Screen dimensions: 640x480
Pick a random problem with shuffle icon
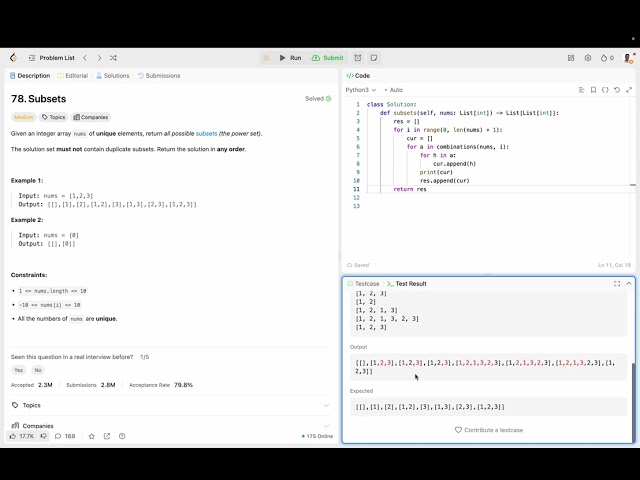(113, 58)
